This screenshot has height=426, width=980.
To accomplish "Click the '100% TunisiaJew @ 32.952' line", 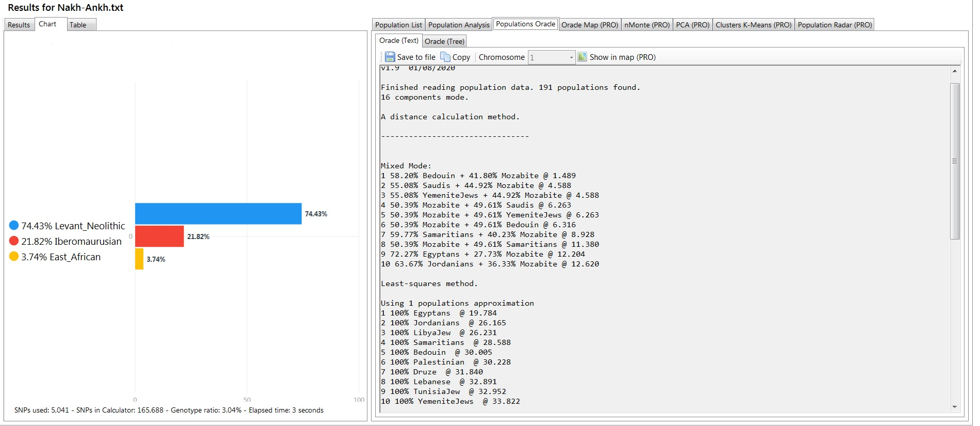I will [x=443, y=391].
